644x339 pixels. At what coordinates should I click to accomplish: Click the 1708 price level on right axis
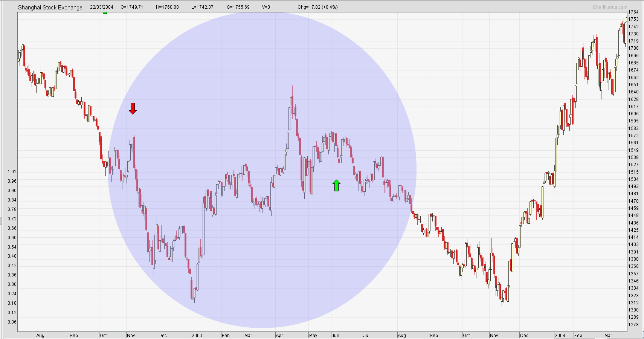point(633,48)
